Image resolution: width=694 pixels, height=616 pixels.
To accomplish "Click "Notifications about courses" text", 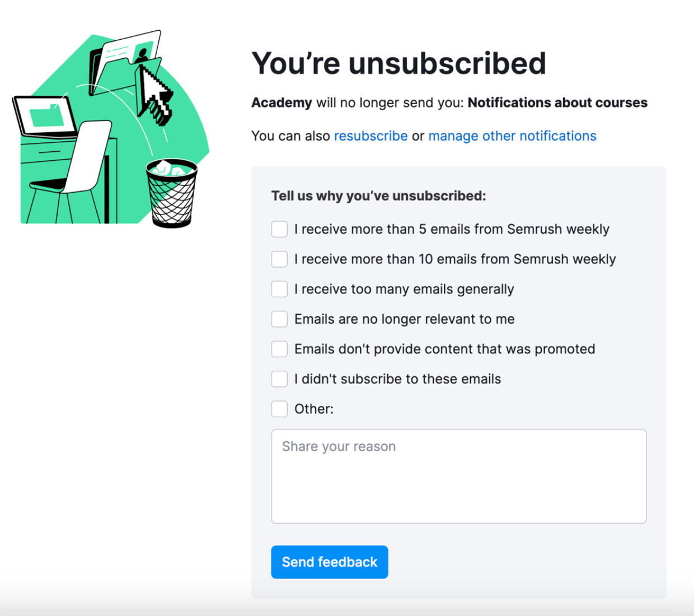I will [558, 102].
